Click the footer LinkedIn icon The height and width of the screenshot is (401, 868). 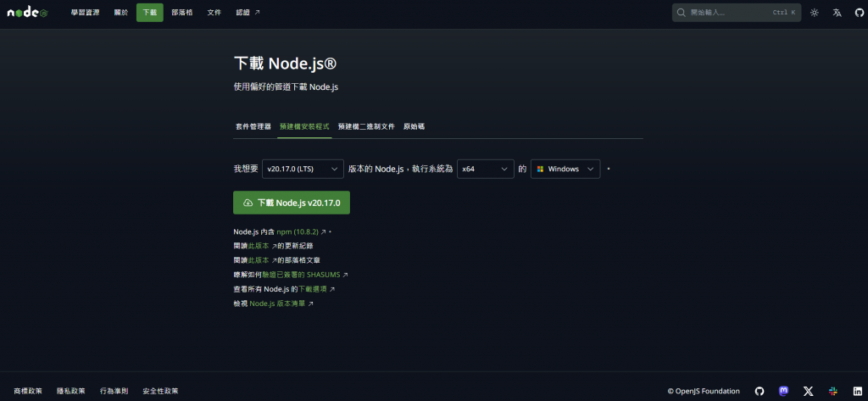[858, 391]
